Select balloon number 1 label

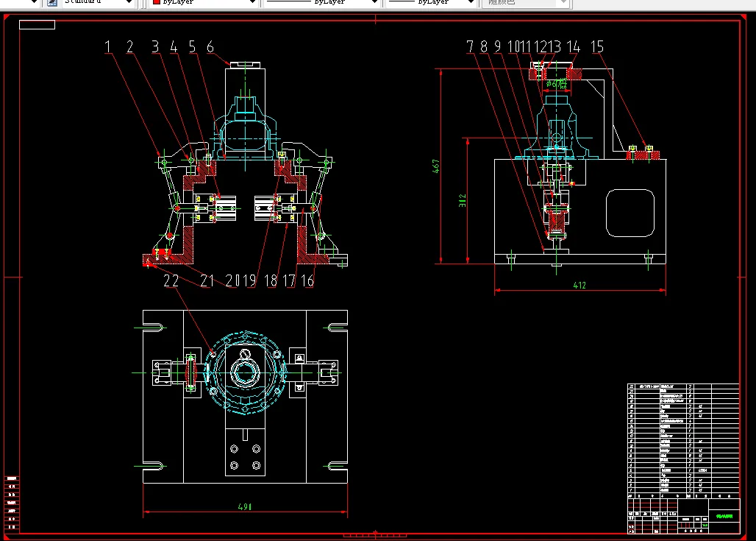point(107,47)
